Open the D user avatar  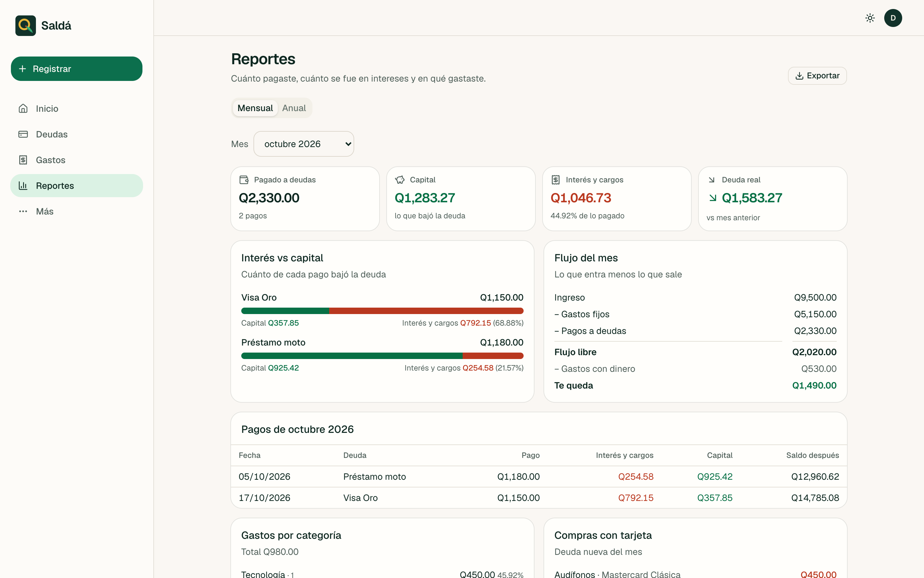click(893, 18)
